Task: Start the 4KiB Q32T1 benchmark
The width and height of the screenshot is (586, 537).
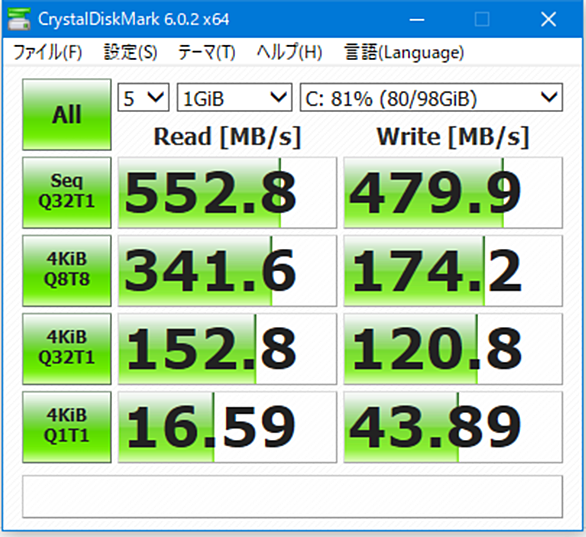Action: coord(67,349)
